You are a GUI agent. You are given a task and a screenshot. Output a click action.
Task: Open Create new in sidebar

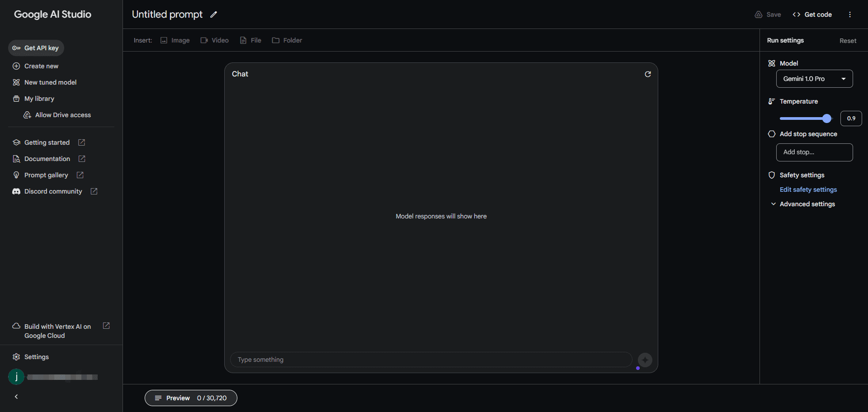36,66
